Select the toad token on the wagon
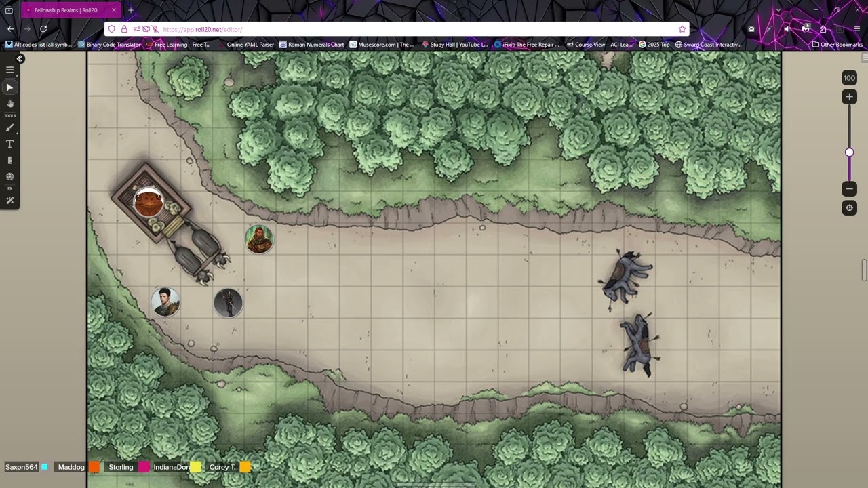The image size is (868, 488). point(148,202)
